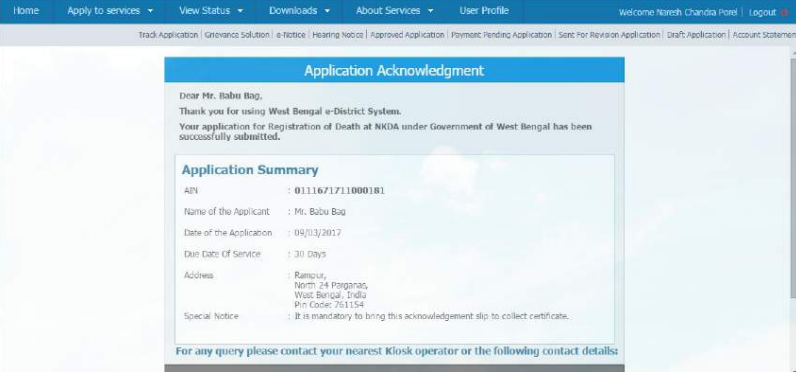Click the applicant name Mr. Babu Bag value

[x=320, y=212]
